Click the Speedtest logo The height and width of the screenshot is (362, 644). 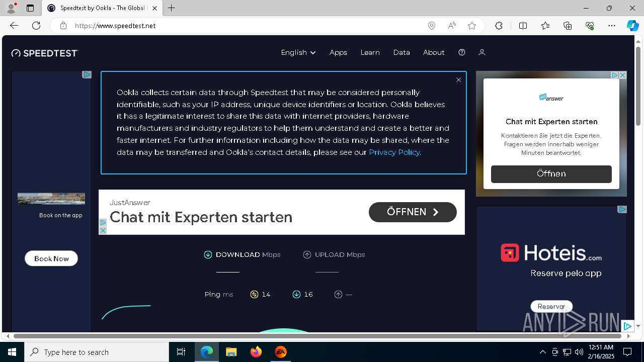[x=45, y=53]
